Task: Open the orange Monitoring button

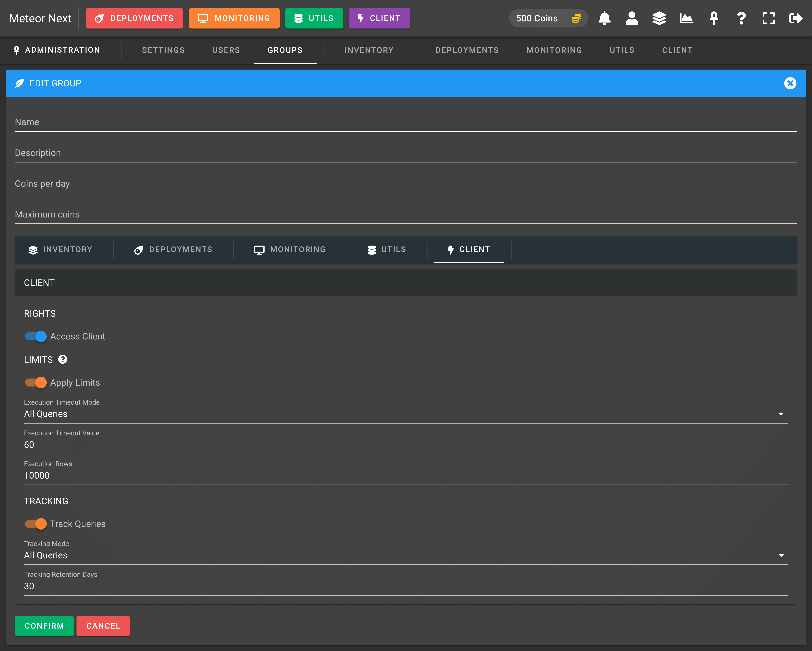Action: [234, 18]
